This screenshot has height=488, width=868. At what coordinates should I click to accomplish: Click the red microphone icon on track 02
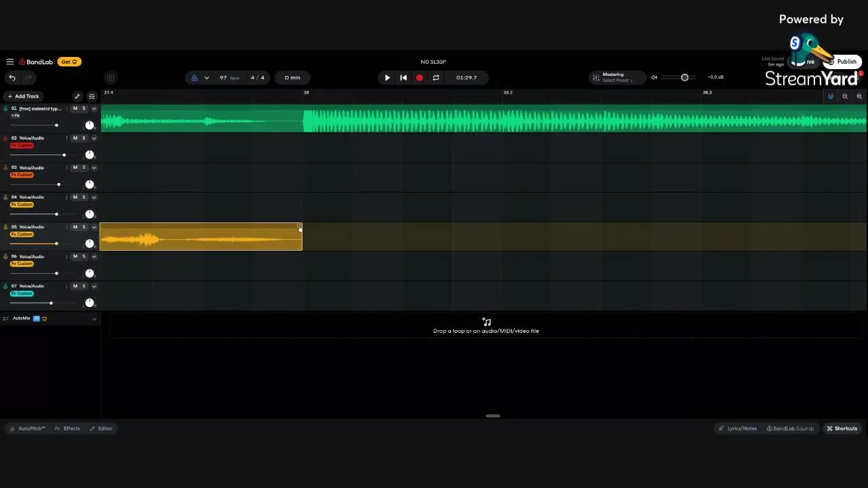point(6,138)
